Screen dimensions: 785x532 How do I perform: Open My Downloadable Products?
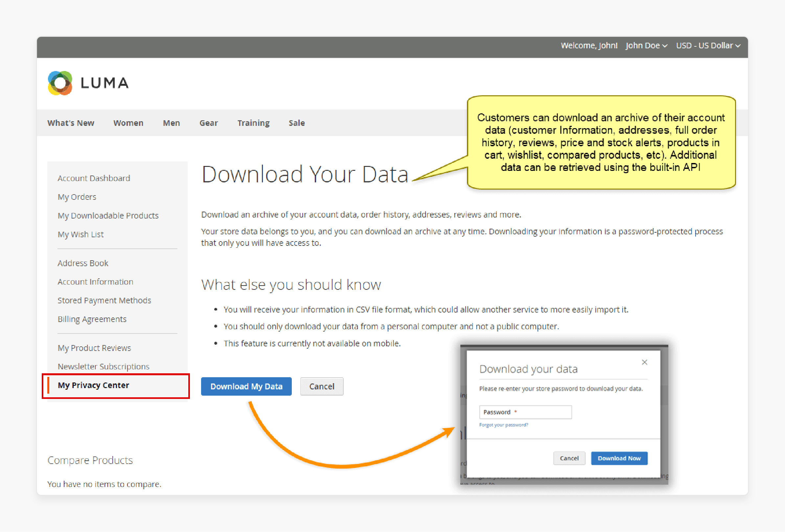108,216
